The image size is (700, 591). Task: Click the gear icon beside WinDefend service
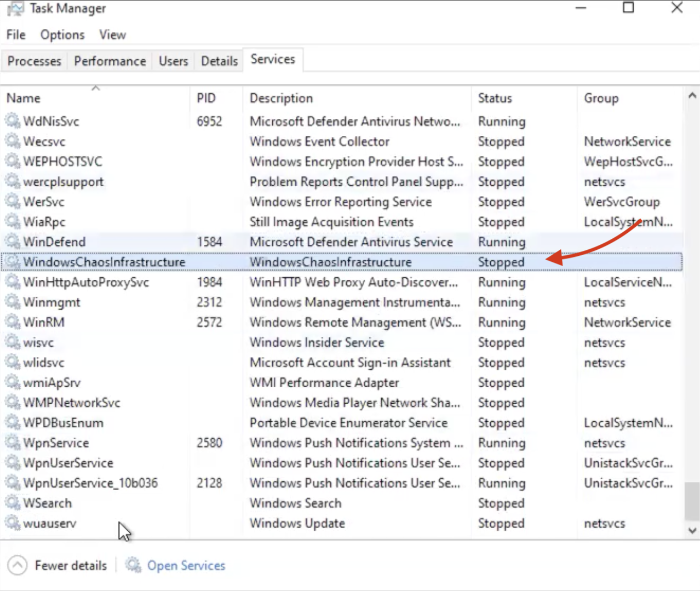coord(13,242)
